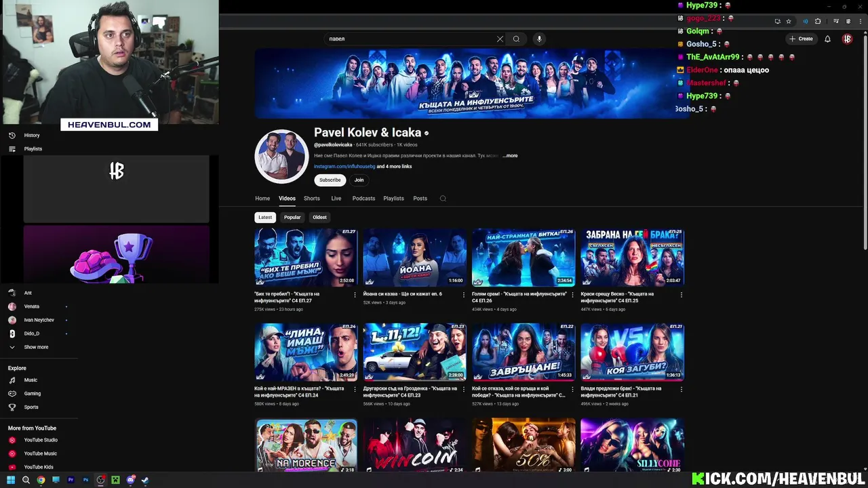Click the 'and 4 more links' text

(x=395, y=167)
